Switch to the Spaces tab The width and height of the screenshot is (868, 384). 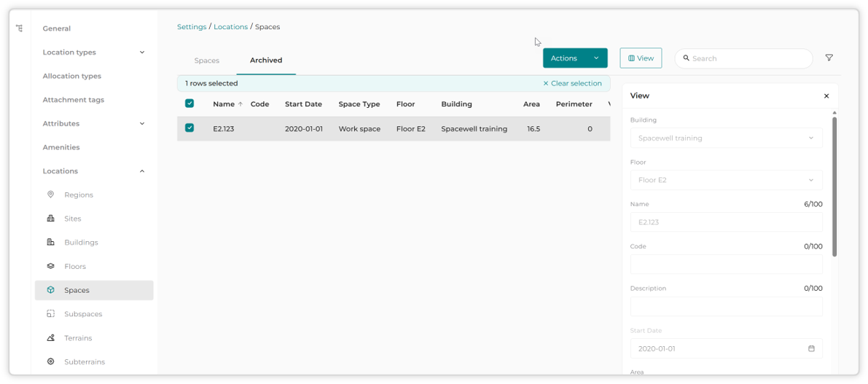[207, 60]
